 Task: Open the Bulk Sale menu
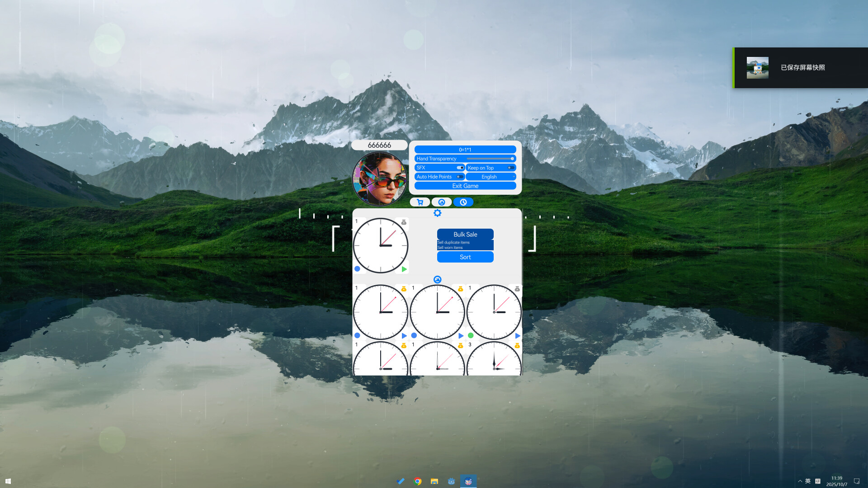(465, 234)
